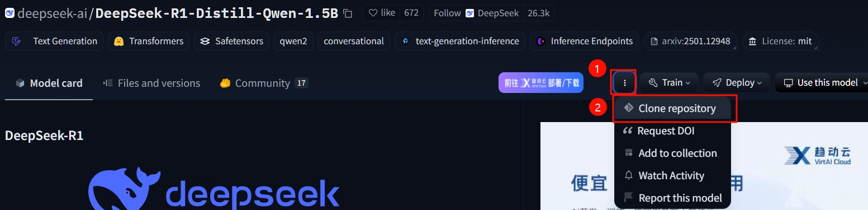The image size is (868, 210).
Task: Choose Clone repository from the menu
Action: (x=672, y=109)
